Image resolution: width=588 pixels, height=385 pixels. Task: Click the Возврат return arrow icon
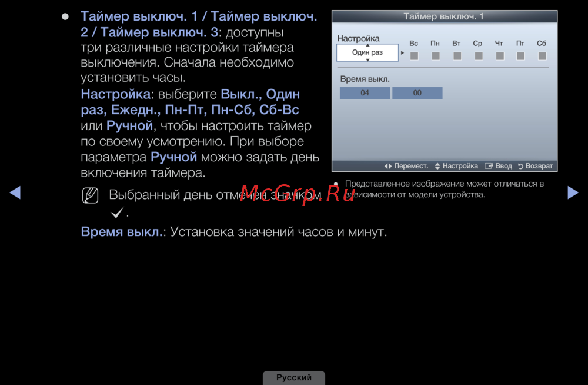point(520,166)
